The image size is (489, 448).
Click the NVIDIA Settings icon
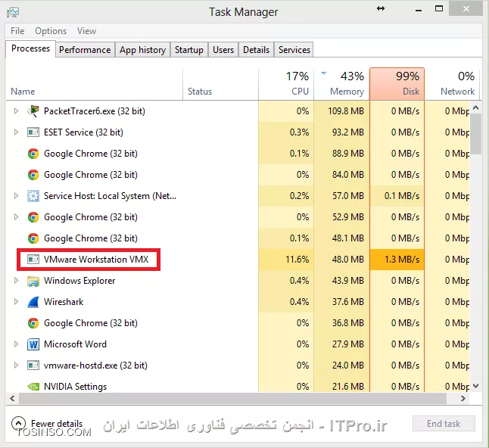(x=33, y=387)
